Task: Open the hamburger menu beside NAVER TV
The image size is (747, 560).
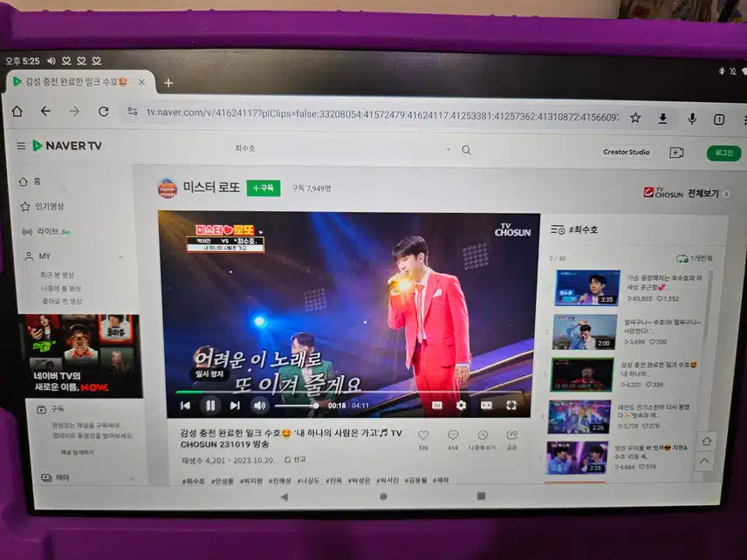Action: (21, 146)
